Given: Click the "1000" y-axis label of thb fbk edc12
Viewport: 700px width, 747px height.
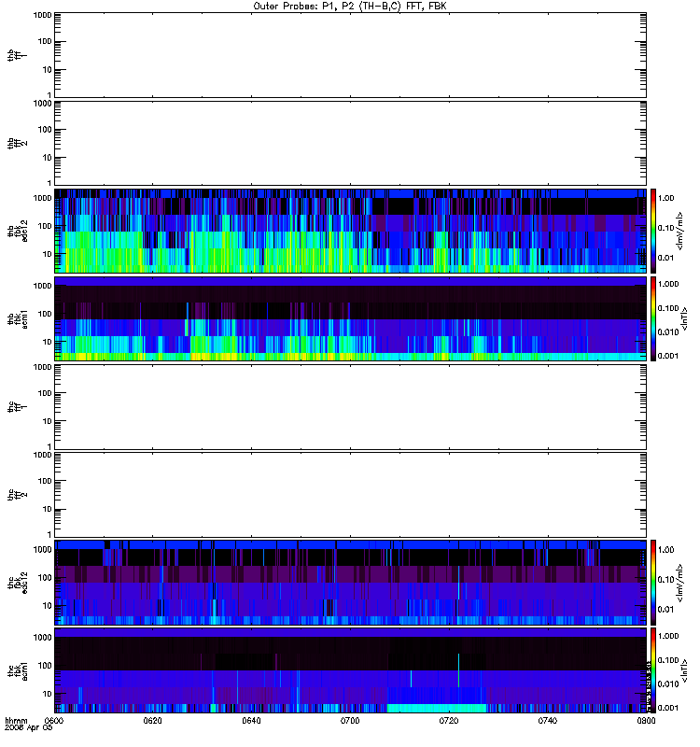Looking at the screenshot, I should pos(42,198).
